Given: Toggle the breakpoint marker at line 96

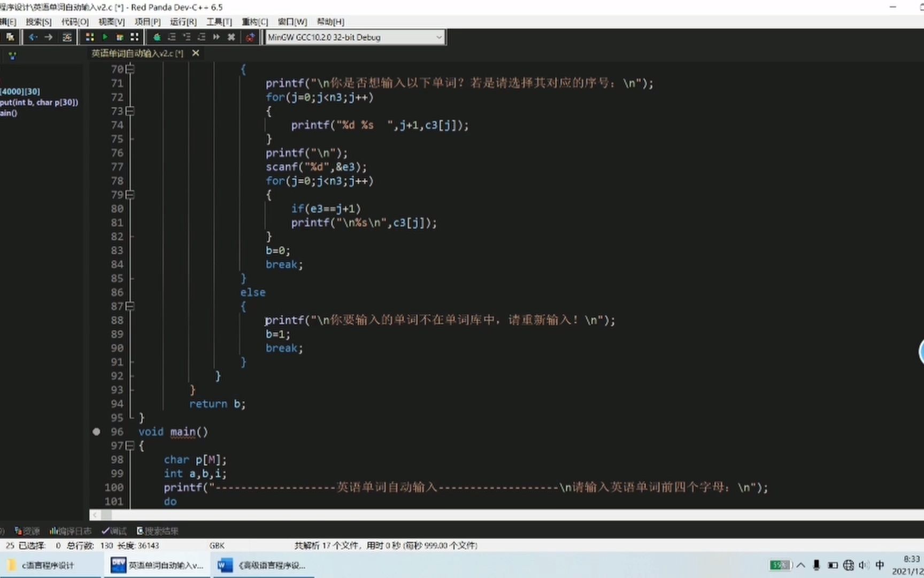Looking at the screenshot, I should pyautogui.click(x=96, y=431).
